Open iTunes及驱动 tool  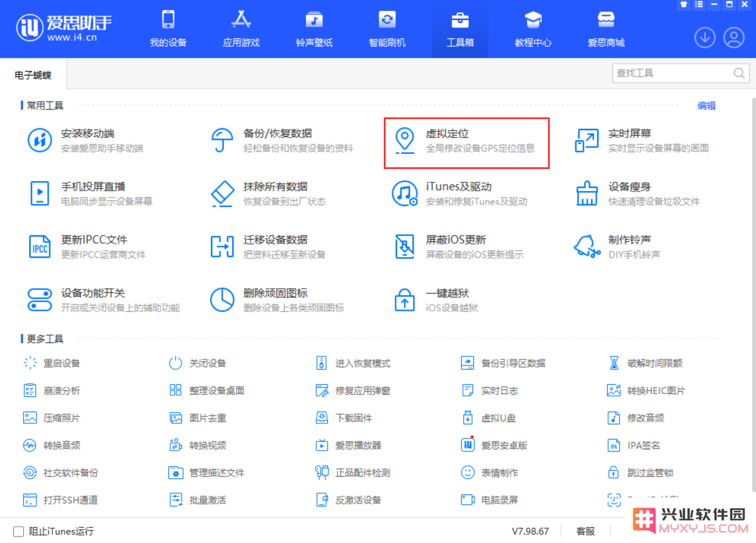[460, 193]
